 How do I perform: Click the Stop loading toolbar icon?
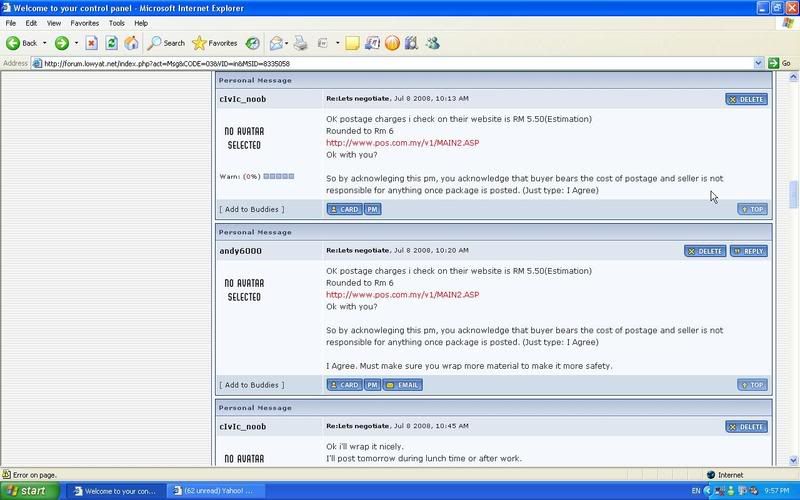pyautogui.click(x=91, y=43)
